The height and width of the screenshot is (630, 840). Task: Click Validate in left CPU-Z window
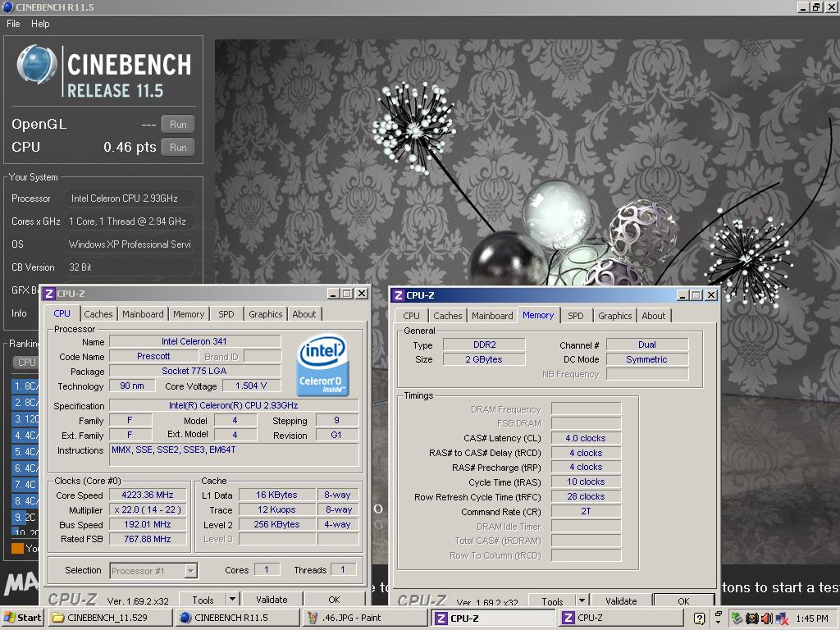coord(272,600)
